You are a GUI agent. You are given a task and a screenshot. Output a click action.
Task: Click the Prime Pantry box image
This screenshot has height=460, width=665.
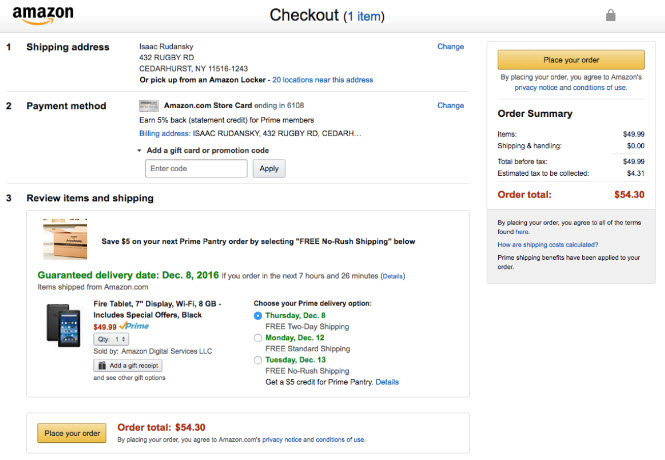(65, 241)
